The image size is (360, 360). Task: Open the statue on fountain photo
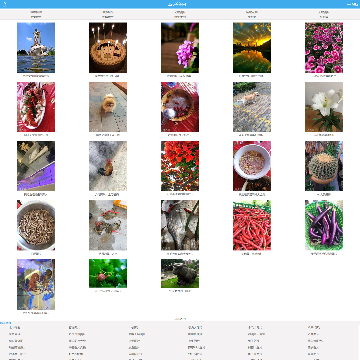[x=36, y=48]
